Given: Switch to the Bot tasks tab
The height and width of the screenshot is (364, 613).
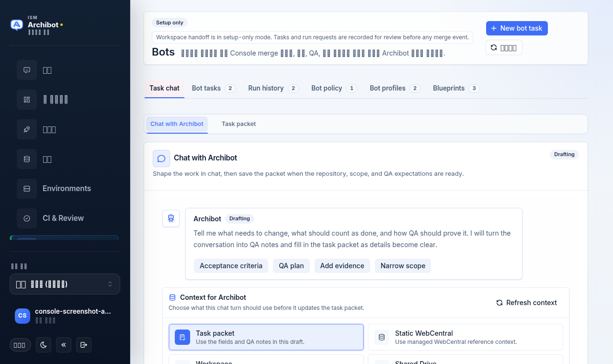Looking at the screenshot, I should pyautogui.click(x=214, y=88).
